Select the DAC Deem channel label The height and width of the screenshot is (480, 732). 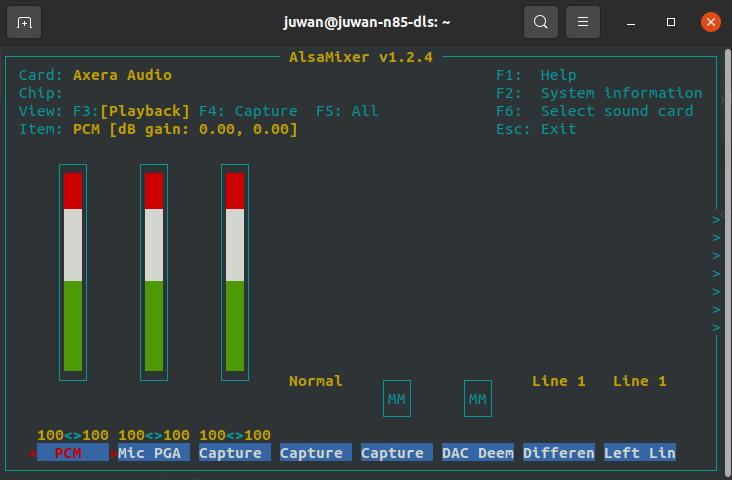478,452
